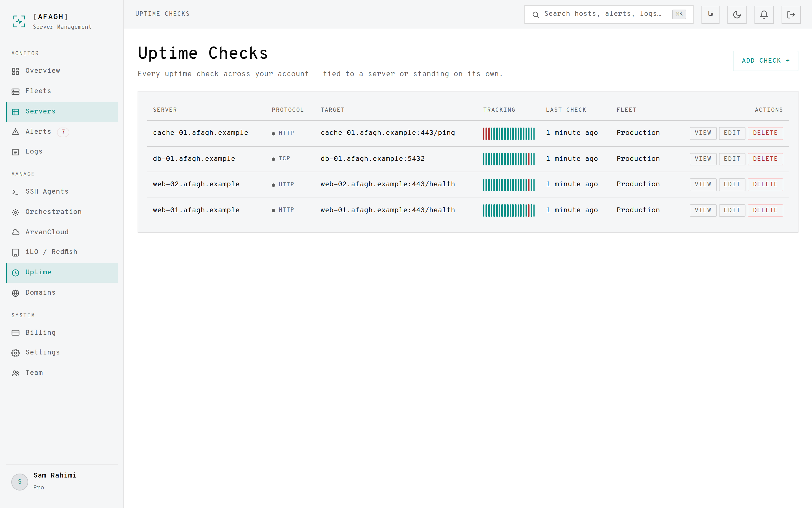Click the Domains globe icon
812x508 pixels.
point(16,293)
